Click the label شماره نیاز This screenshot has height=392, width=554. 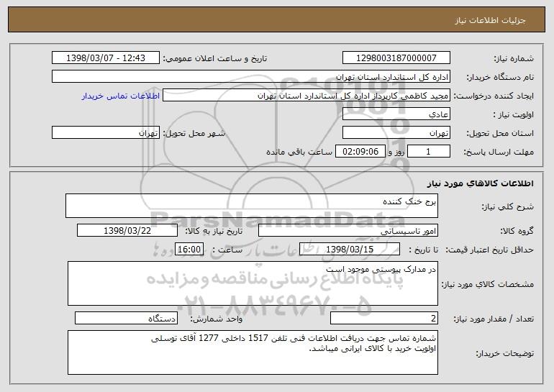point(514,58)
